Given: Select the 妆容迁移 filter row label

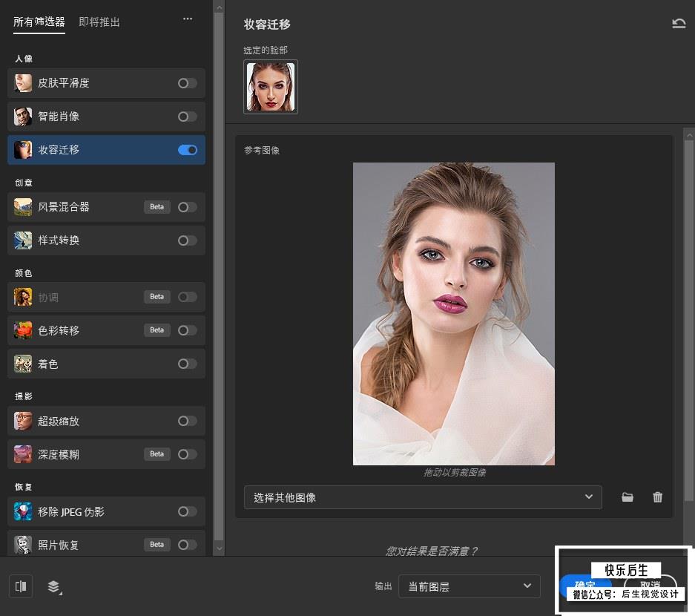Looking at the screenshot, I should (59, 150).
